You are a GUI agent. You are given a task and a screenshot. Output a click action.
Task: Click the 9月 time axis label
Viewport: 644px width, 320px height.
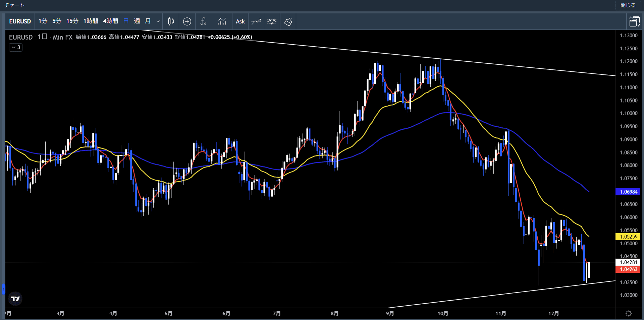click(390, 313)
